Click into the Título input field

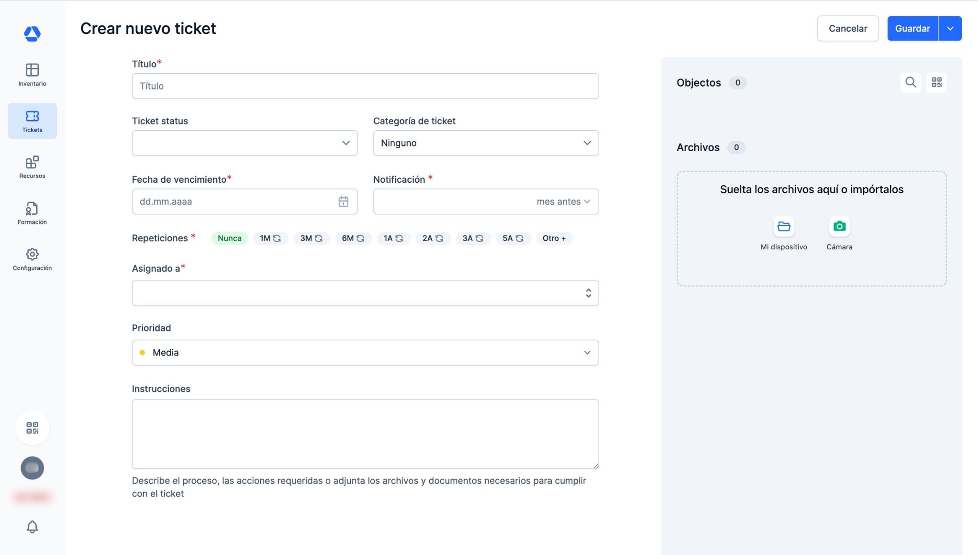pyautogui.click(x=365, y=86)
